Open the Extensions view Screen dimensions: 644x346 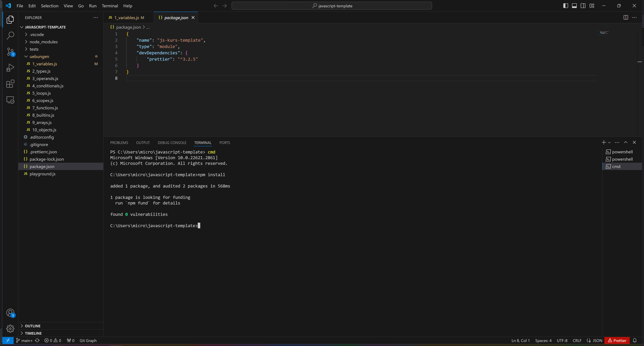click(x=10, y=84)
